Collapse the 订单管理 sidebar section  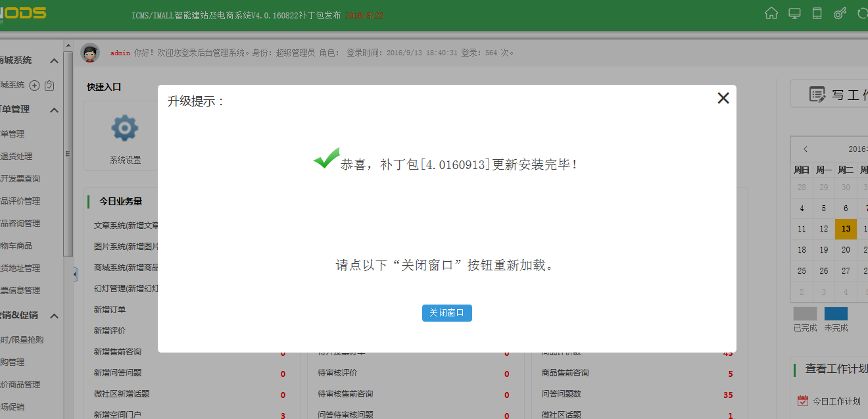pos(55,110)
